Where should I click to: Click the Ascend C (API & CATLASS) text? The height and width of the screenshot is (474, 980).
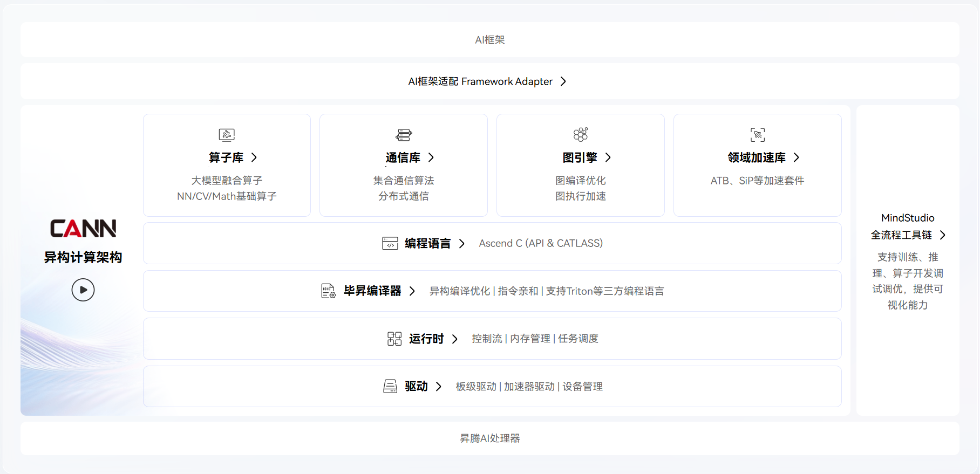541,243
